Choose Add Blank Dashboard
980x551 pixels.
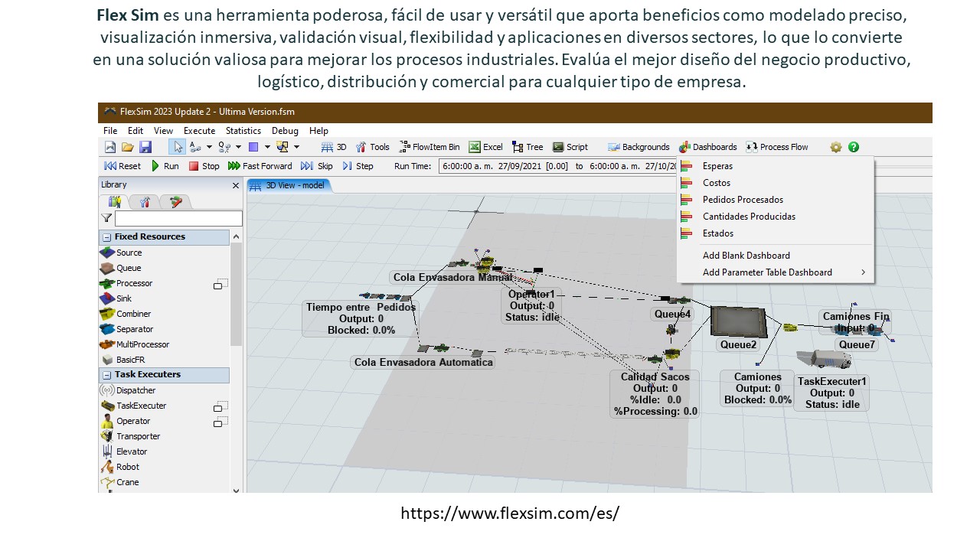[x=775, y=256]
